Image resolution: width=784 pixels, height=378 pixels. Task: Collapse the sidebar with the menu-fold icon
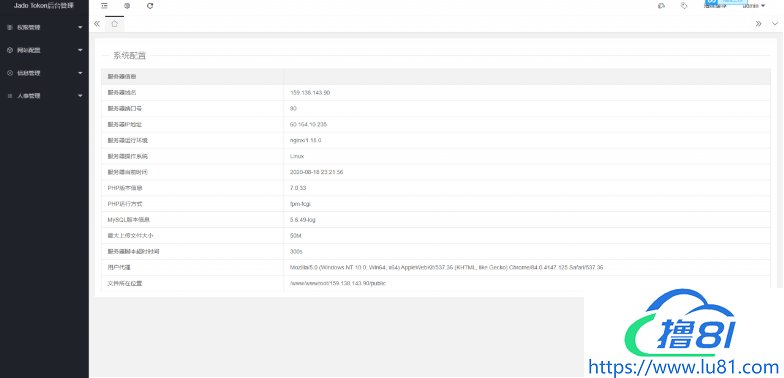click(104, 6)
